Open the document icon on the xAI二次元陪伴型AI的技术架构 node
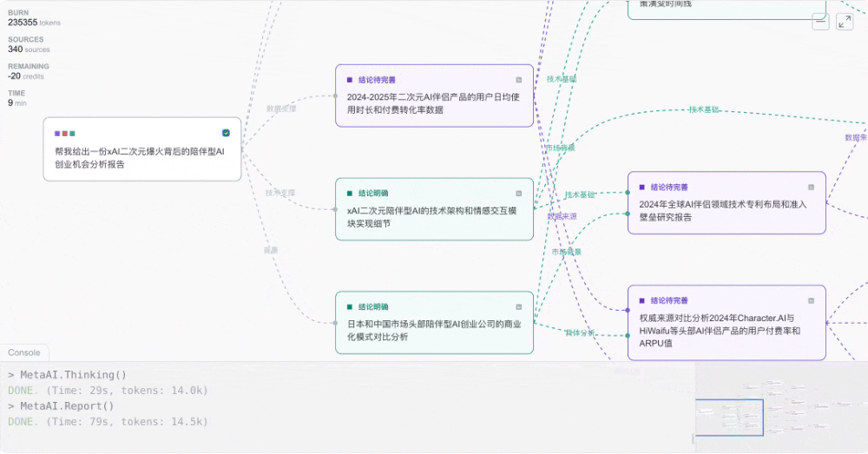The width and height of the screenshot is (868, 454). [519, 194]
